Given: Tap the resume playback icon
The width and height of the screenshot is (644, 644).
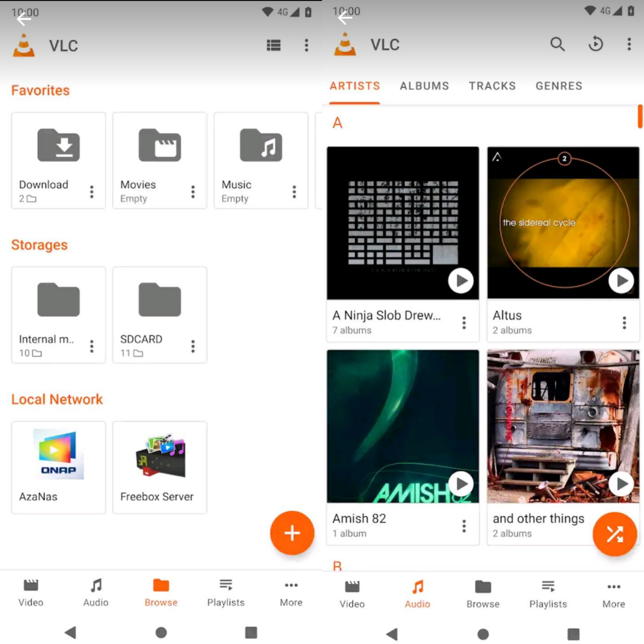Looking at the screenshot, I should pos(595,44).
